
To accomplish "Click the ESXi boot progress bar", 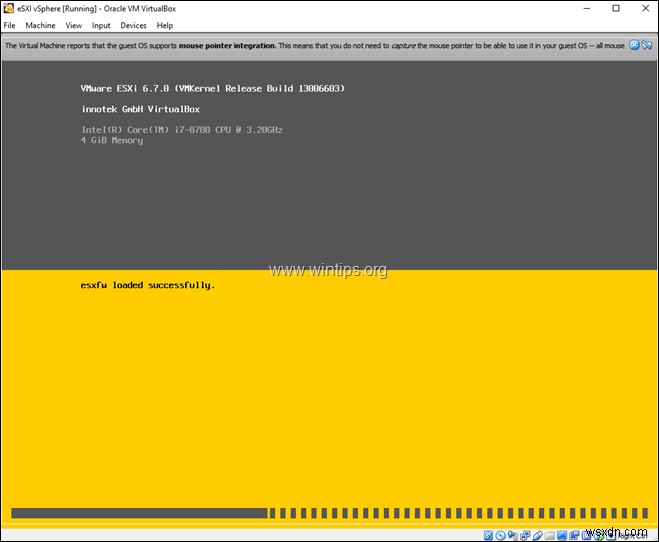I will tap(330, 513).
